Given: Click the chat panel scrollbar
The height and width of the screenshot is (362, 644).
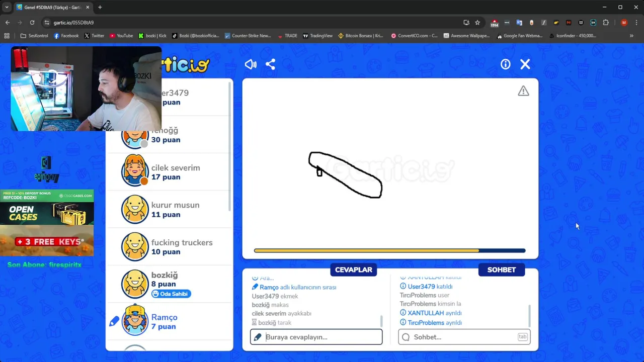Looking at the screenshot, I should [x=529, y=316].
